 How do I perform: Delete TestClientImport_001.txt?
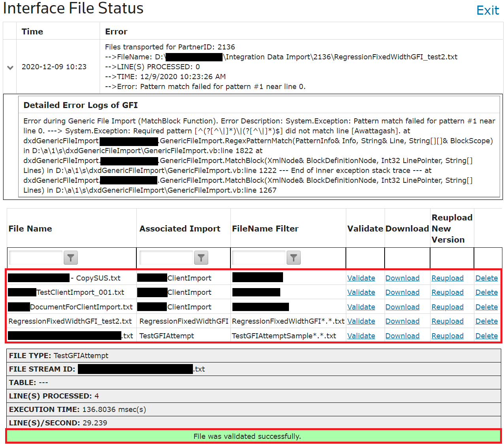point(487,292)
